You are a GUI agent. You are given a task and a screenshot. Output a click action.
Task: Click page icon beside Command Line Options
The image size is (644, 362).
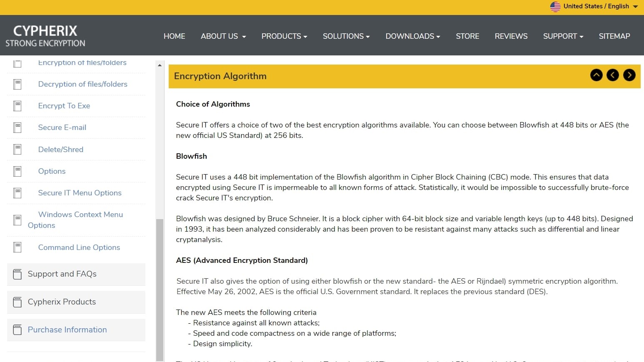tap(17, 247)
